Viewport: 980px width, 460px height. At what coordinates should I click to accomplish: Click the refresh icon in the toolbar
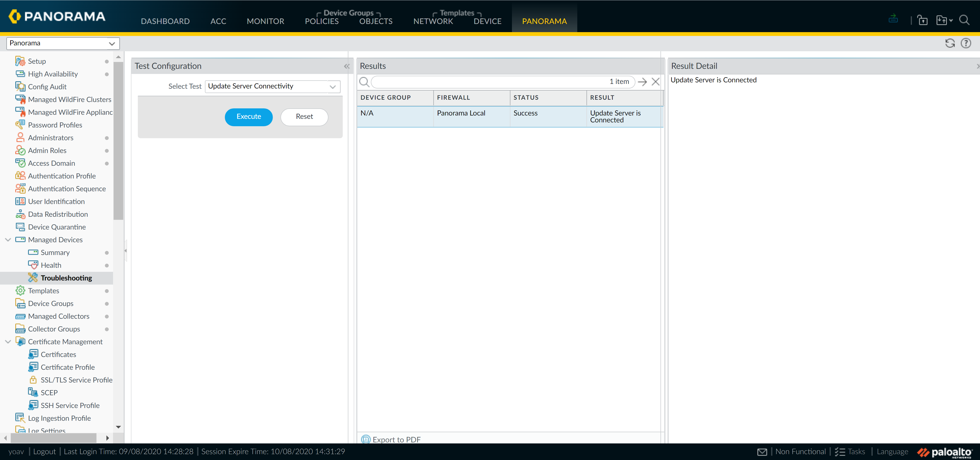(x=950, y=43)
